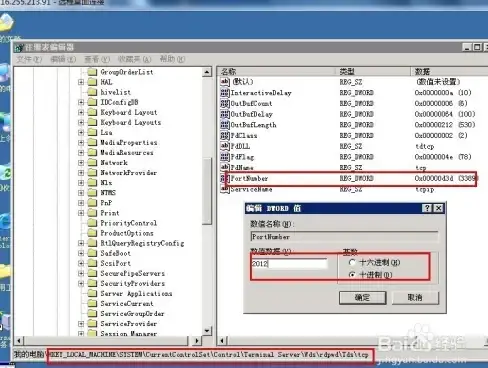
Task: Select the NTMS folder icon
Action: 92,193
